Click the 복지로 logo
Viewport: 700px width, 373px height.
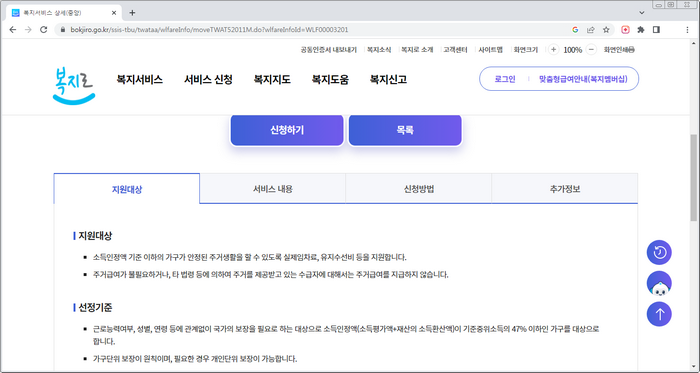coord(74,85)
